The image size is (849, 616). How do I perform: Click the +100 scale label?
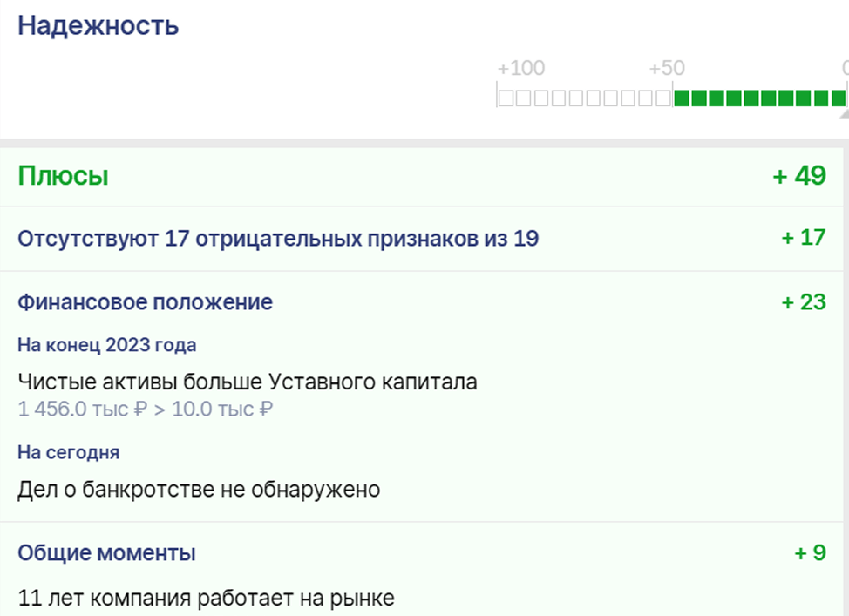(x=521, y=68)
